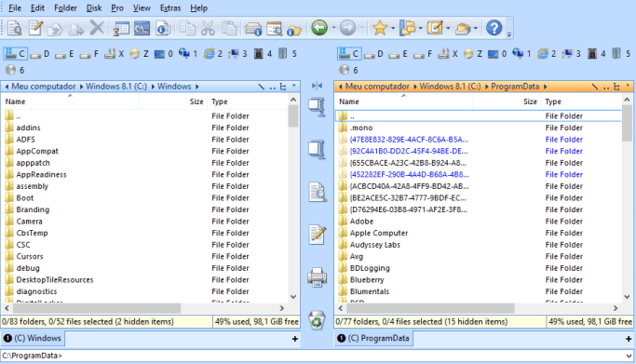Click the hourglass list icon in toolbar

click(x=121, y=28)
